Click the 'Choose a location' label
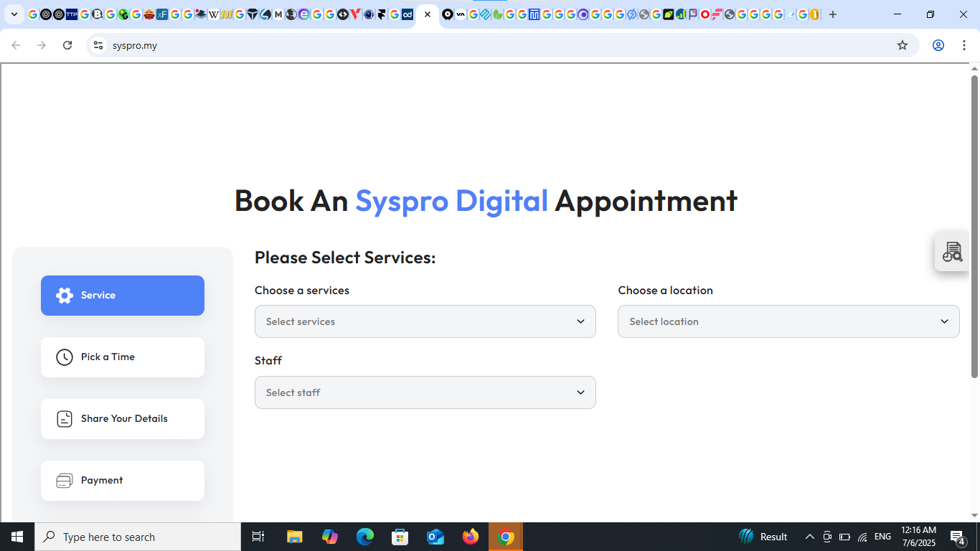This screenshot has height=551, width=980. (x=666, y=291)
